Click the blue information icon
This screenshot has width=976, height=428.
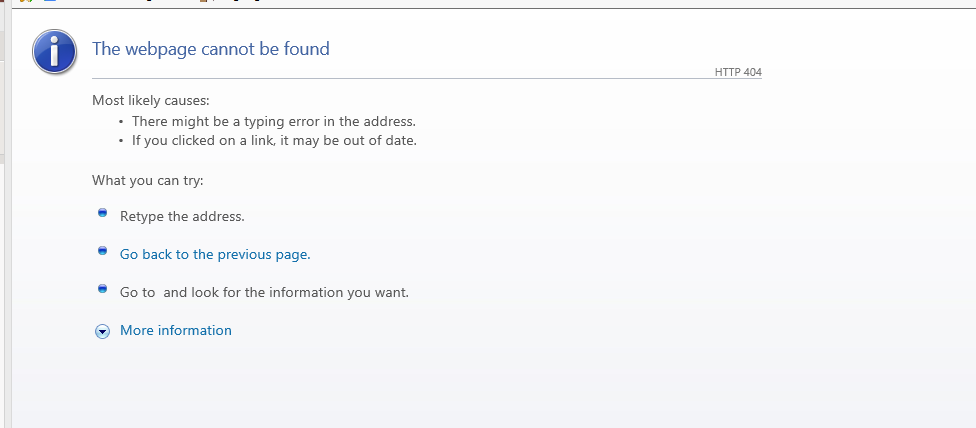point(56,49)
